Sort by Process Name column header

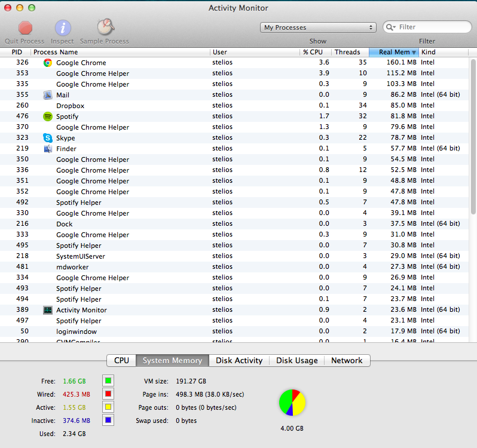121,52
